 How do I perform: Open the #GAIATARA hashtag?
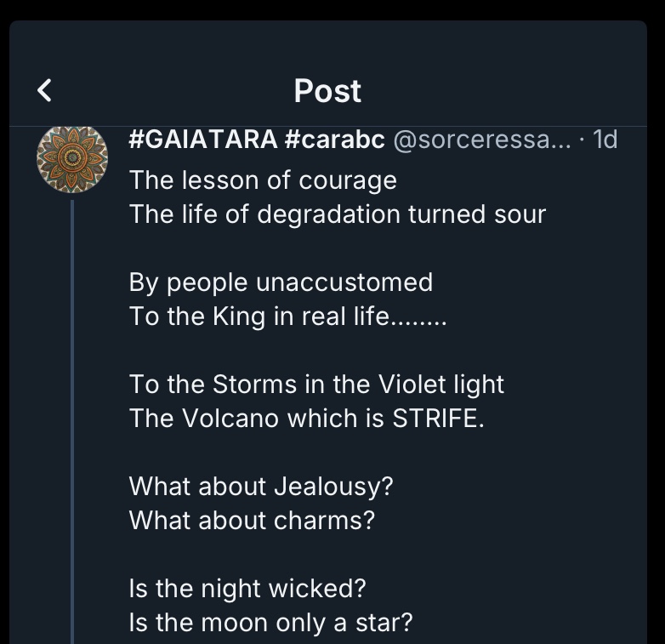pos(202,140)
